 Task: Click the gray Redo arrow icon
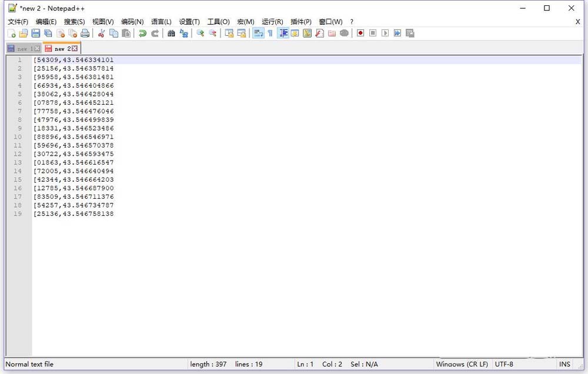[155, 34]
